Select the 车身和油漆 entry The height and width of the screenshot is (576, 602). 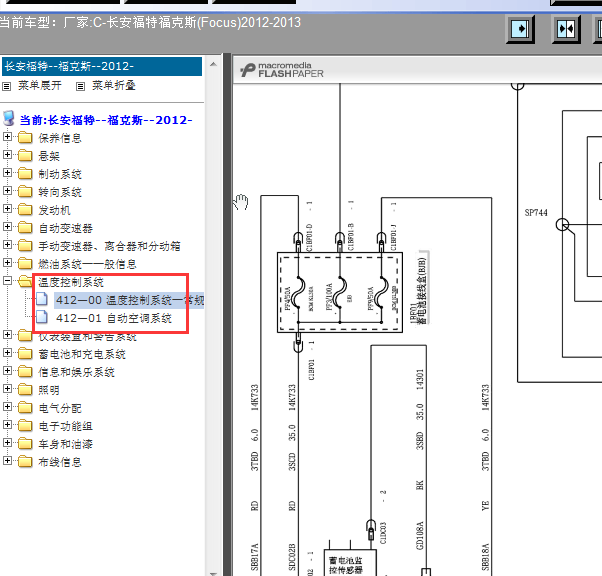coord(65,444)
